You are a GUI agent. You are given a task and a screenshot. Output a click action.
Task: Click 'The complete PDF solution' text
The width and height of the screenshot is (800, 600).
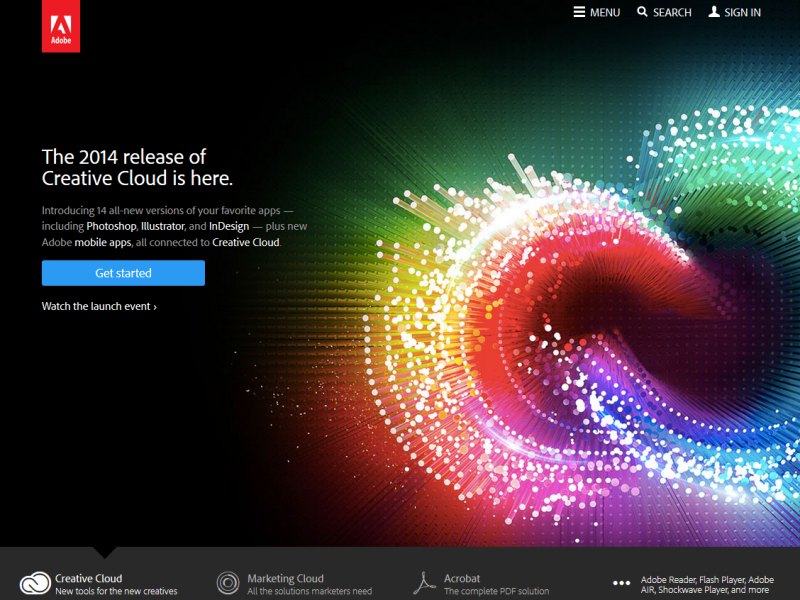pyautogui.click(x=496, y=591)
